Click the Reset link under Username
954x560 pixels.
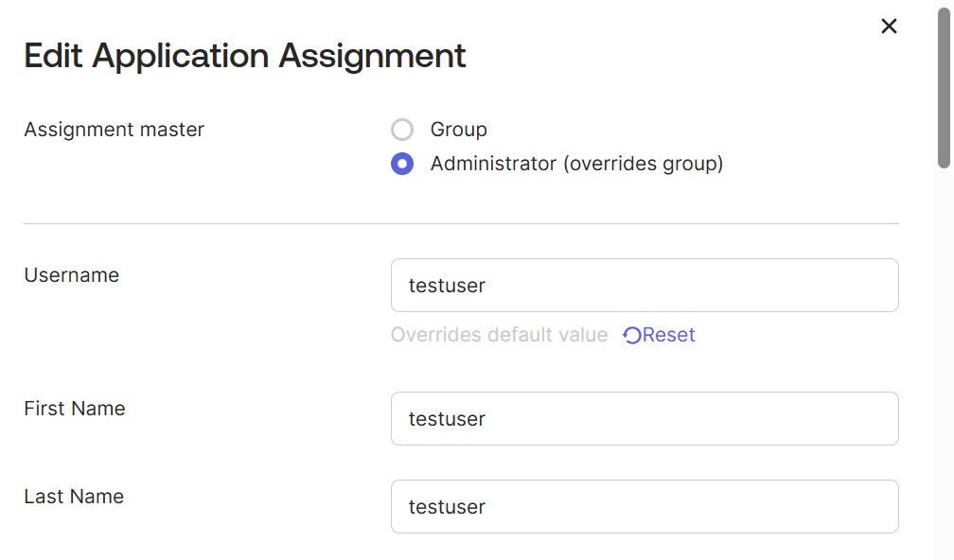pos(659,335)
